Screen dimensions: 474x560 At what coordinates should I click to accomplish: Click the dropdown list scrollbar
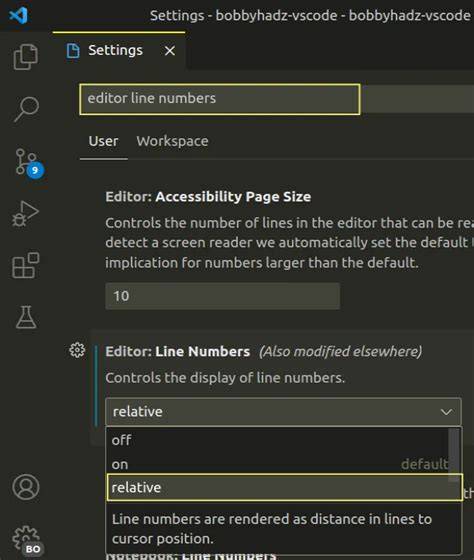point(454,455)
